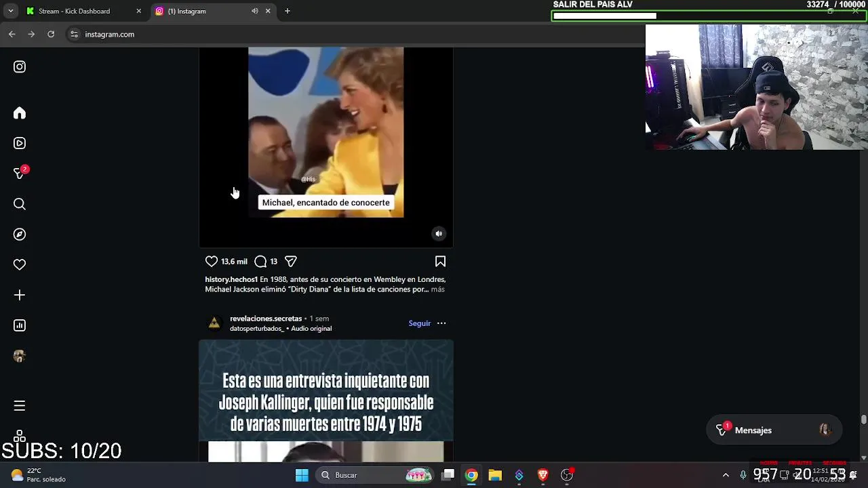Open revelaciones.secretas profile picture
Viewport: 868px width, 488px height.
click(214, 323)
